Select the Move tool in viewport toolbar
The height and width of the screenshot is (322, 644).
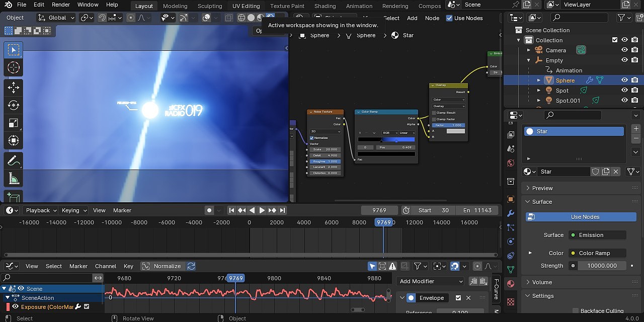click(14, 88)
